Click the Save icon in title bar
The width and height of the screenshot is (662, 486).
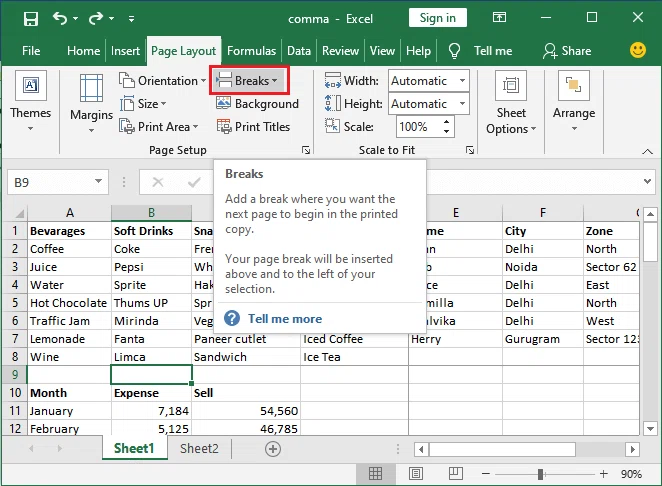point(31,19)
